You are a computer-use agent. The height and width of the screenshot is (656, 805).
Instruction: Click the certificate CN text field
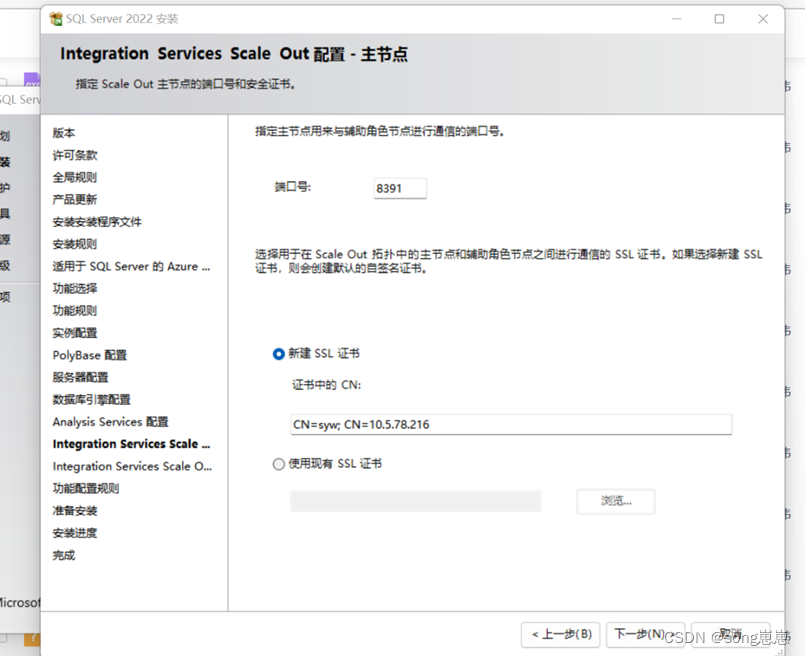click(511, 425)
